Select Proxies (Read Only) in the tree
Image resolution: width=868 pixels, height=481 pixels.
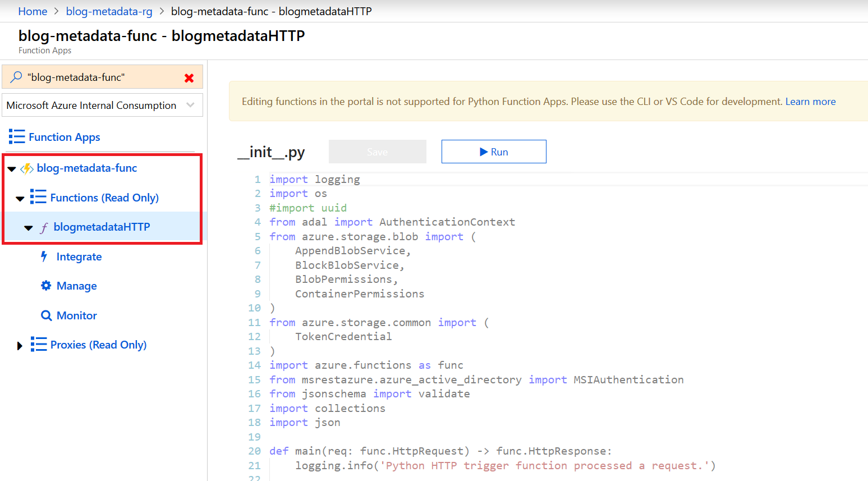[98, 345]
